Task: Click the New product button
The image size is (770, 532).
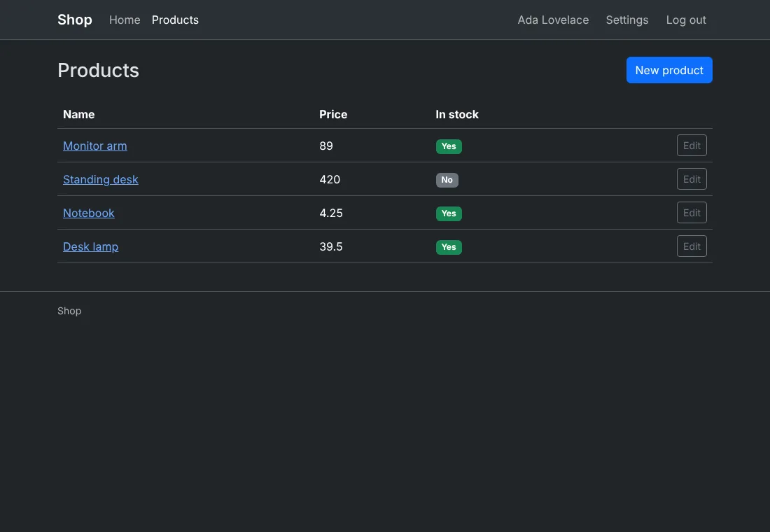Action: click(669, 70)
